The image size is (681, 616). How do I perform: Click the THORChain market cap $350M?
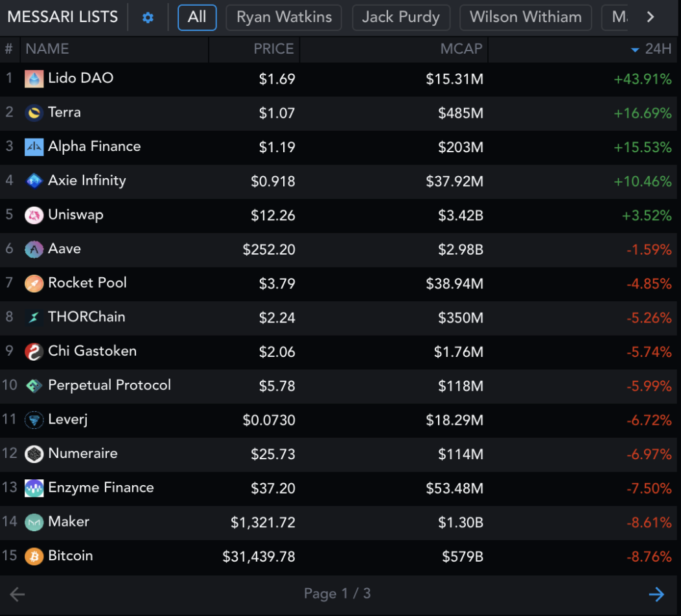(x=460, y=318)
